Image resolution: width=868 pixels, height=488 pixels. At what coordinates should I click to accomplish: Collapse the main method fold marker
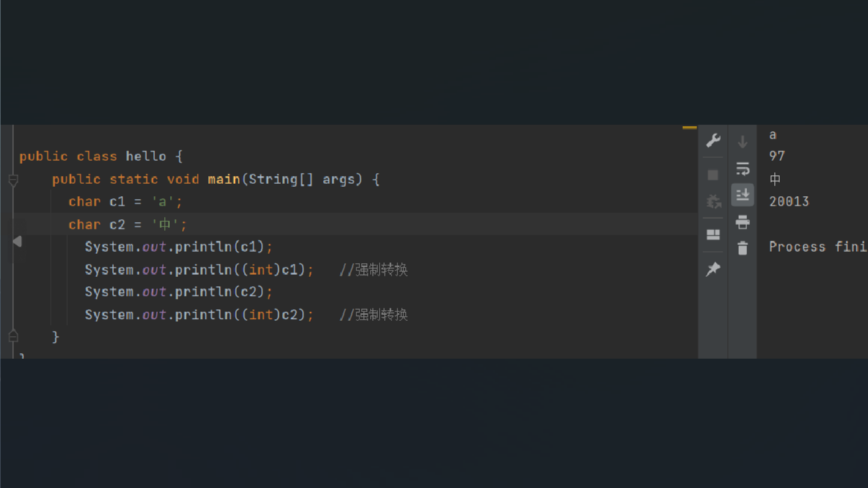13,180
